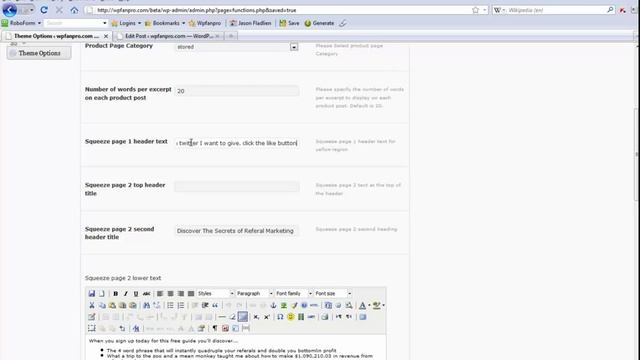Insert a special character with omega icon
This screenshot has height=360, width=640.
[x=280, y=317]
